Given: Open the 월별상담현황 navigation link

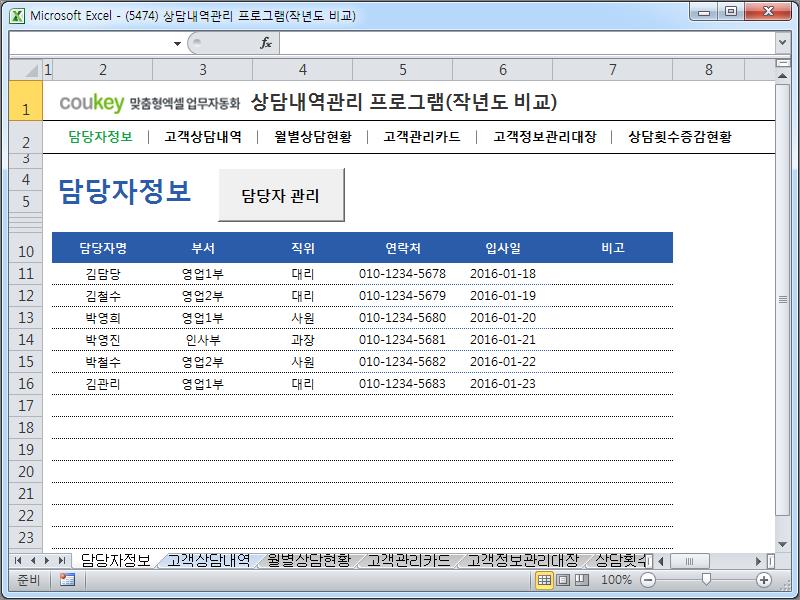Looking at the screenshot, I should pos(313,136).
